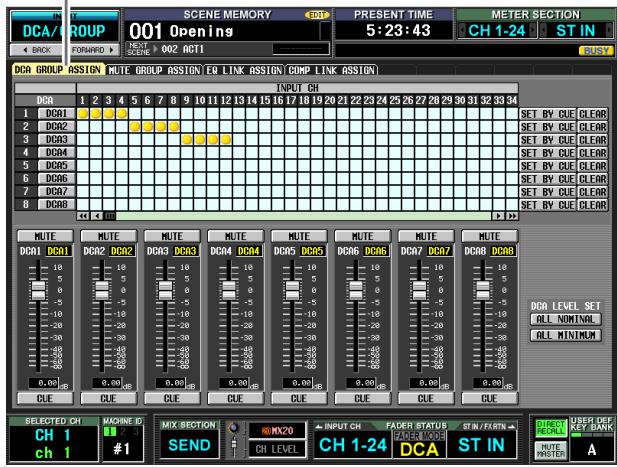Click the DCA8 fader knob
This screenshot has height=467, width=617.
[483, 291]
